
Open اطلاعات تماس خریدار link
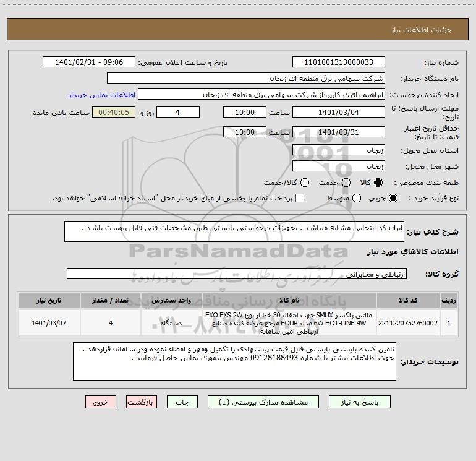102,95
